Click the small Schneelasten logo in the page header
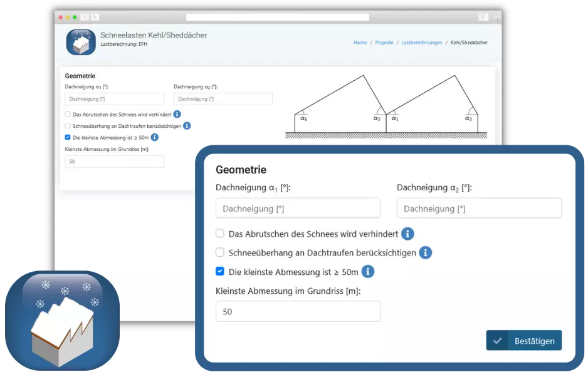Viewport: 588px width, 377px height. [x=81, y=42]
